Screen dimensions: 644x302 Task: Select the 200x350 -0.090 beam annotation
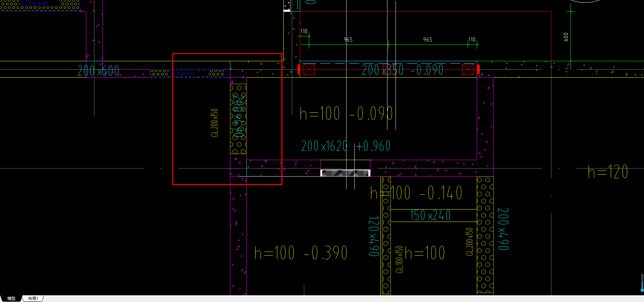[x=403, y=70]
